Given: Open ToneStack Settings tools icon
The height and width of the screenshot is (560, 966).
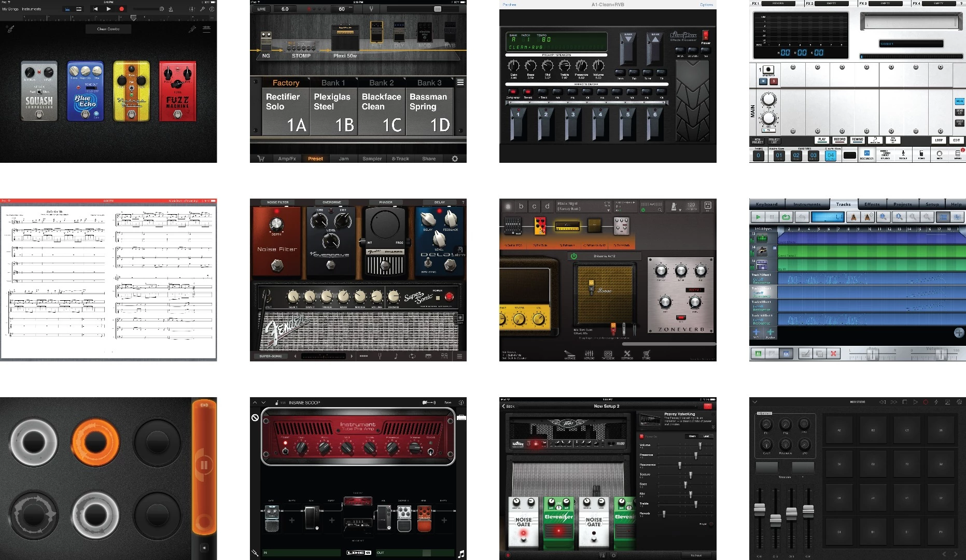Looking at the screenshot, I should [627, 355].
